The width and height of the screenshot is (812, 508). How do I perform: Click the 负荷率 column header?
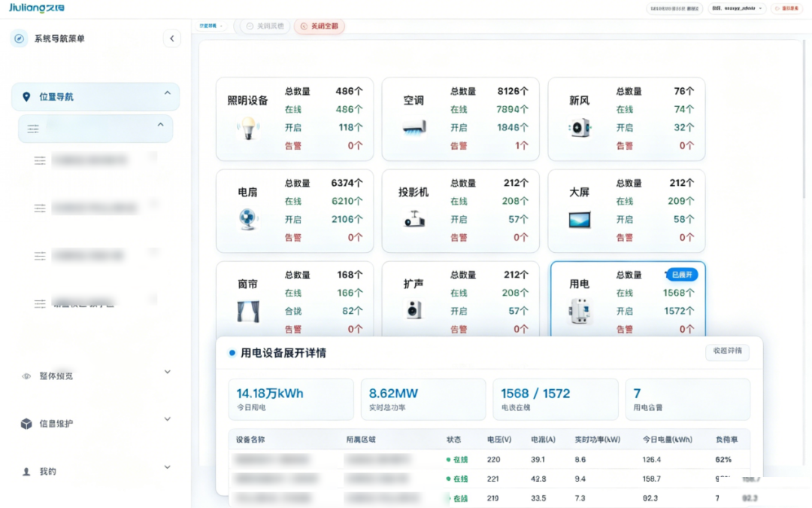(726, 440)
